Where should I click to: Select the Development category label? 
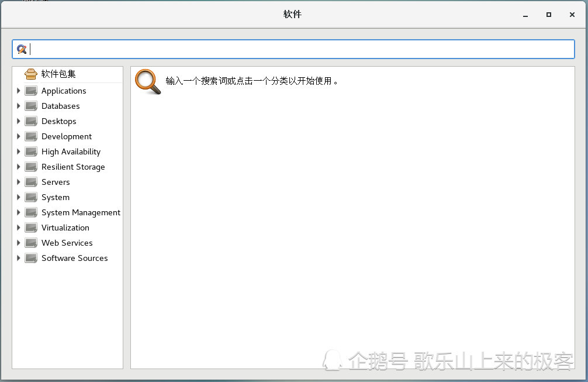67,137
